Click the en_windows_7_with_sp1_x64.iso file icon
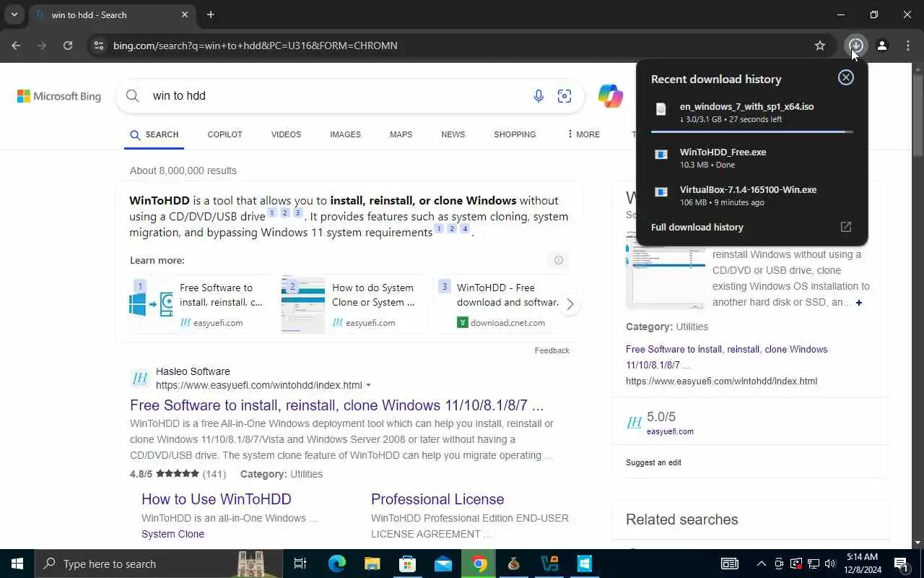The width and height of the screenshot is (924, 578). coord(661,109)
